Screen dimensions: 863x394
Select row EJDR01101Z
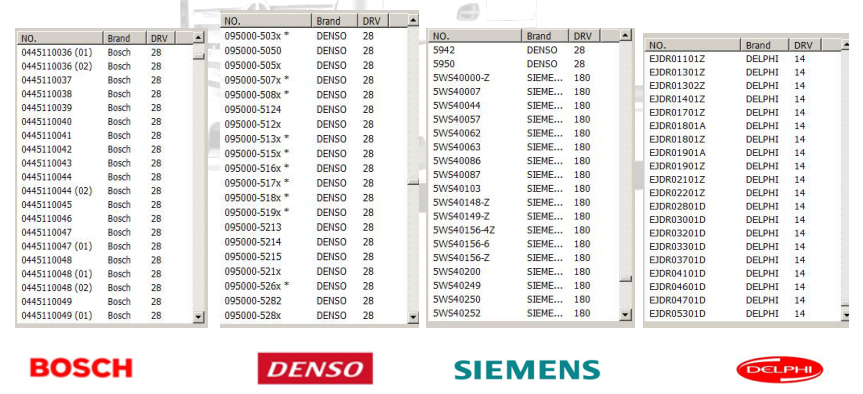(x=743, y=59)
